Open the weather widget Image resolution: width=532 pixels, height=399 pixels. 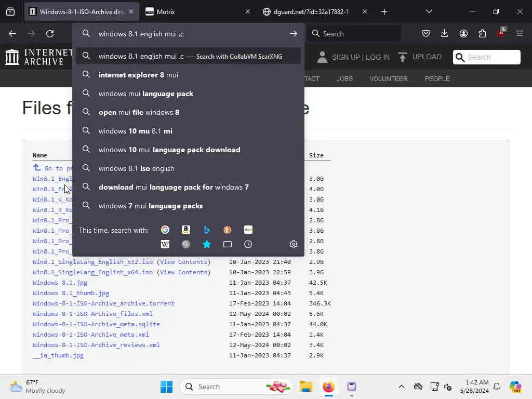(37, 387)
